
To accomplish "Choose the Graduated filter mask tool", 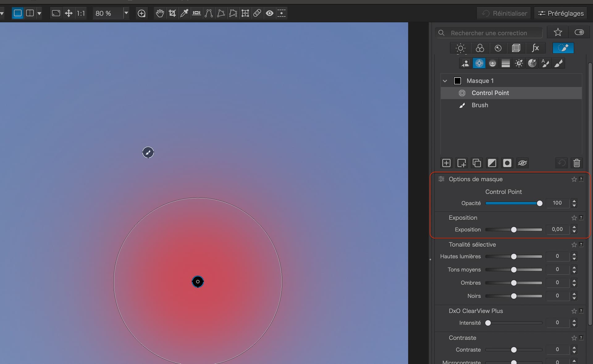I will [506, 63].
